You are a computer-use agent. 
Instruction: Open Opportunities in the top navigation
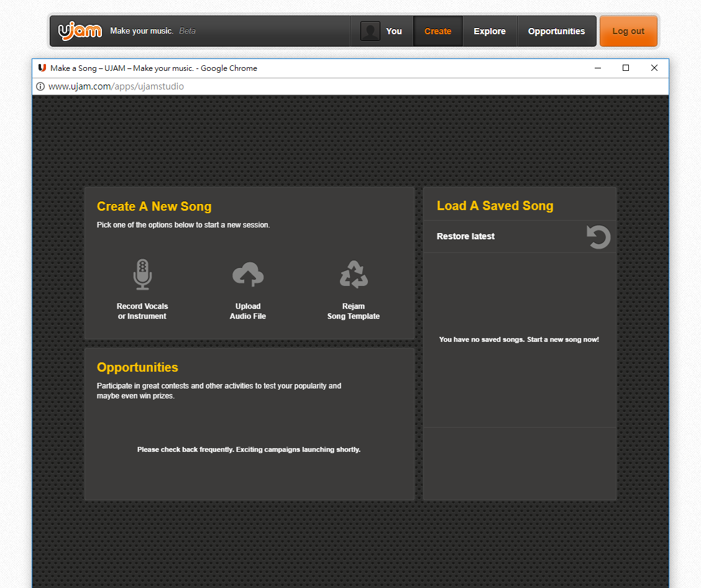pyautogui.click(x=556, y=31)
